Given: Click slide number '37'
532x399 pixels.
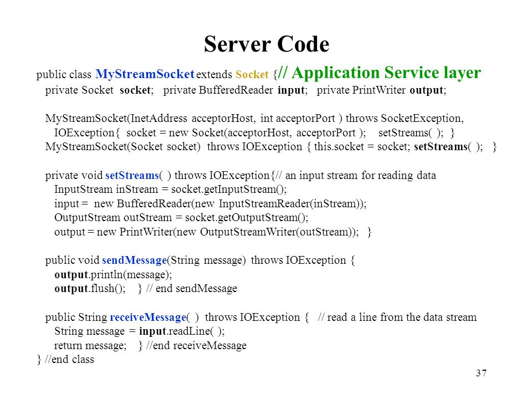Looking at the screenshot, I should tap(482, 373).
